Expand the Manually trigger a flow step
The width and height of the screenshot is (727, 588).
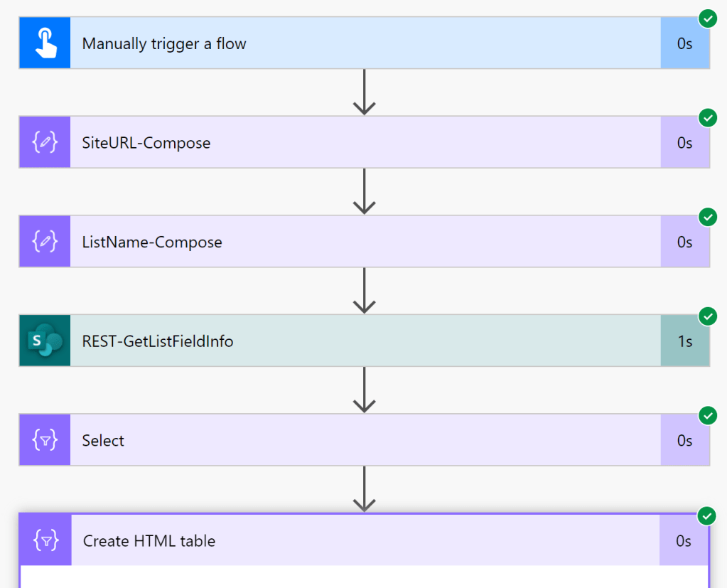pyautogui.click(x=355, y=43)
